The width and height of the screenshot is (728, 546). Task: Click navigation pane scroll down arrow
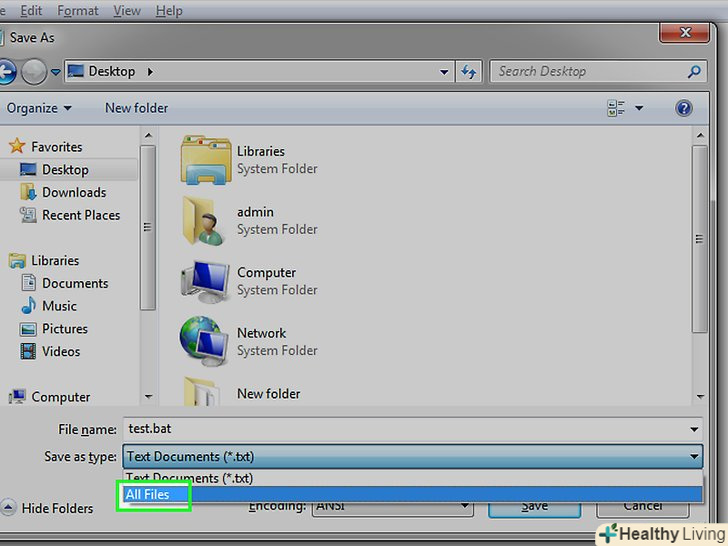tap(148, 396)
